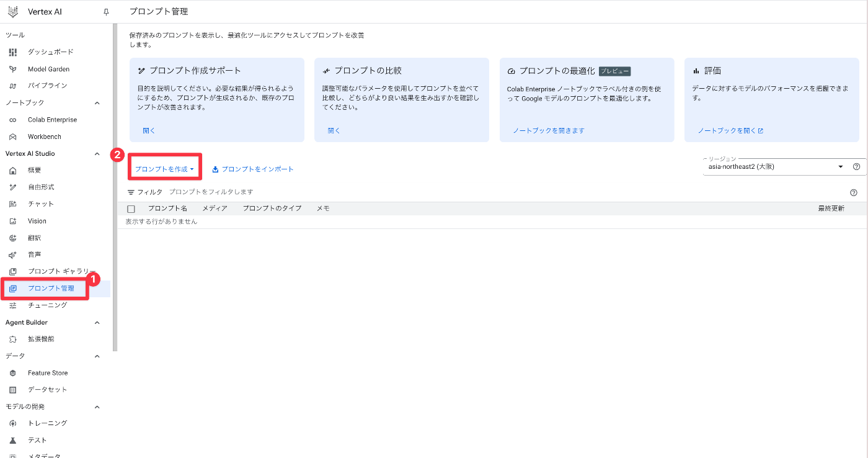
Task: Click the Vertex AI logo icon
Action: coord(12,12)
